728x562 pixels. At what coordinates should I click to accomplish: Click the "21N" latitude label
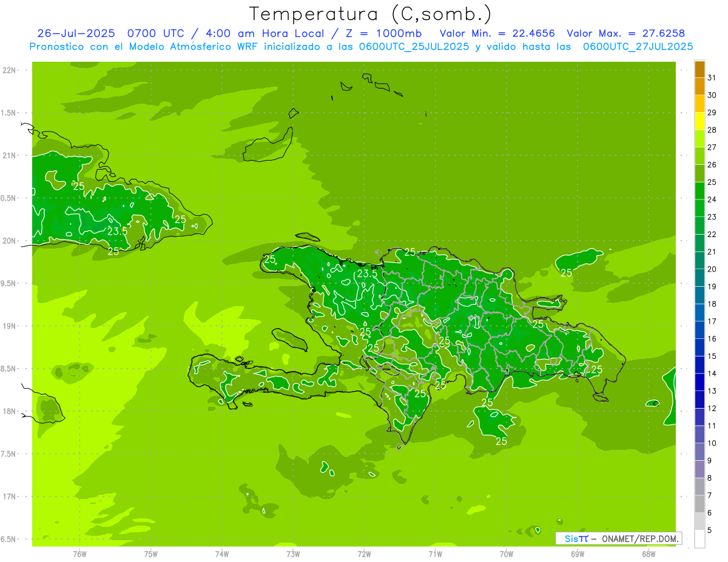pos(9,155)
